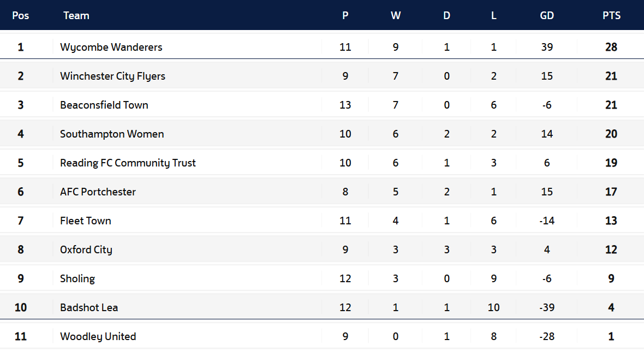Screen dimensions: 644x351
Task: Click the Fleet Town team name
Action: pyautogui.click(x=86, y=221)
